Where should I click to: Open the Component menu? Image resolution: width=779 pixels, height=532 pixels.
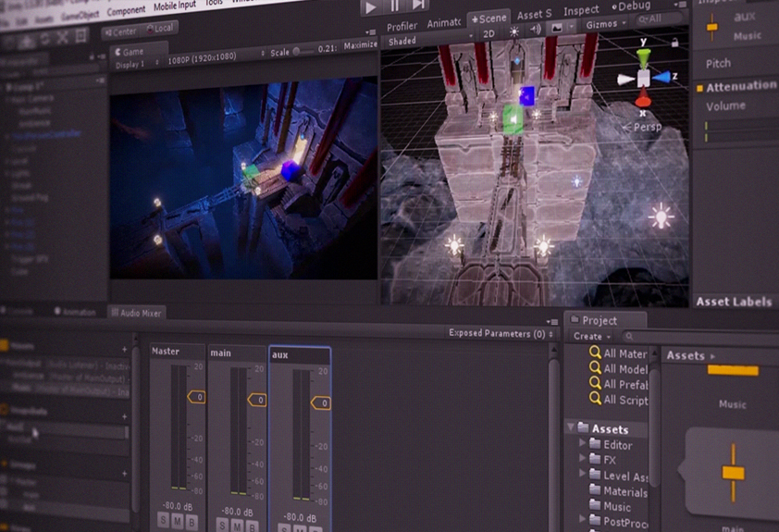point(126,10)
